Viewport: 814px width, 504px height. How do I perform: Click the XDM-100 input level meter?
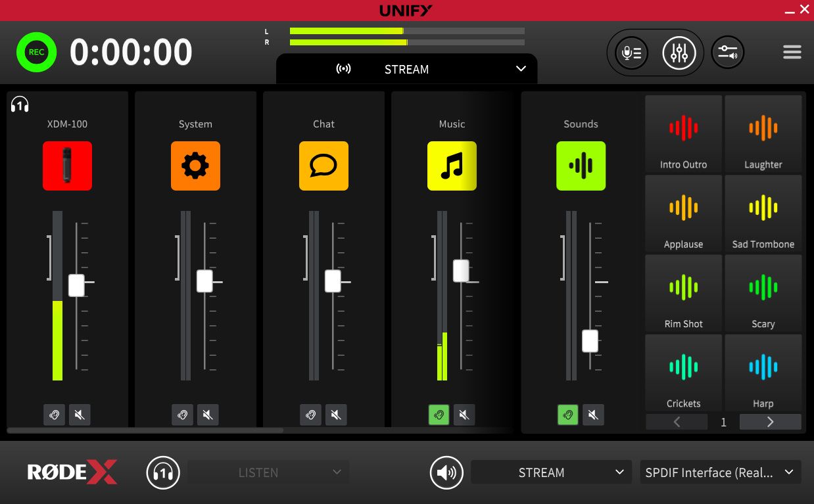(57, 296)
